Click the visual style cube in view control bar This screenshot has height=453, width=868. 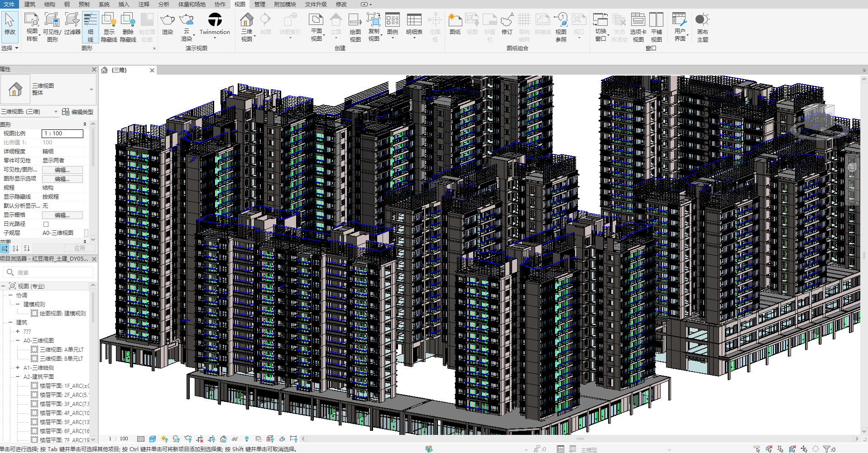(x=153, y=439)
